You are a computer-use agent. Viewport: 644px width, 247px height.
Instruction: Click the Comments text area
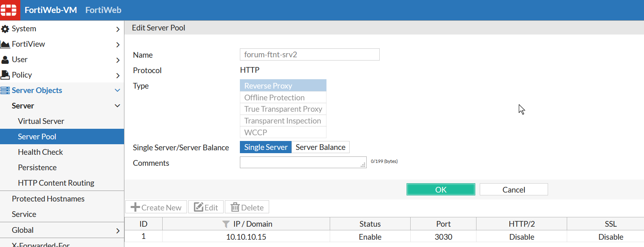coord(303,162)
